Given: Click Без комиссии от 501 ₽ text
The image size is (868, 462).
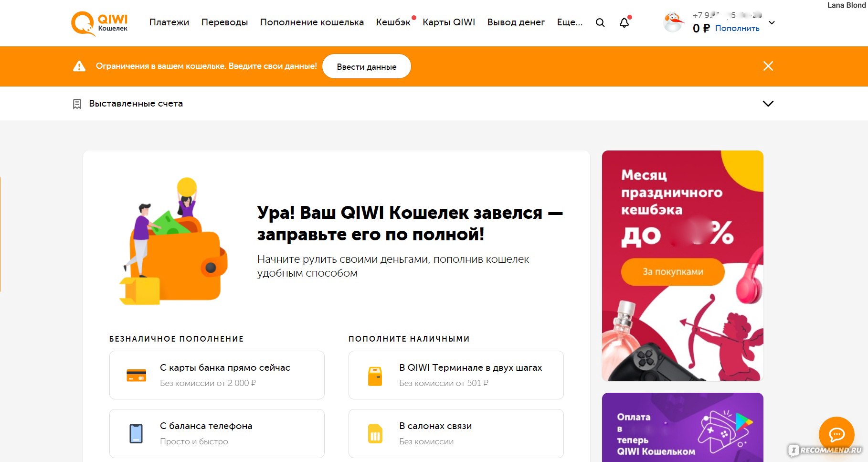Looking at the screenshot, I should point(444,383).
